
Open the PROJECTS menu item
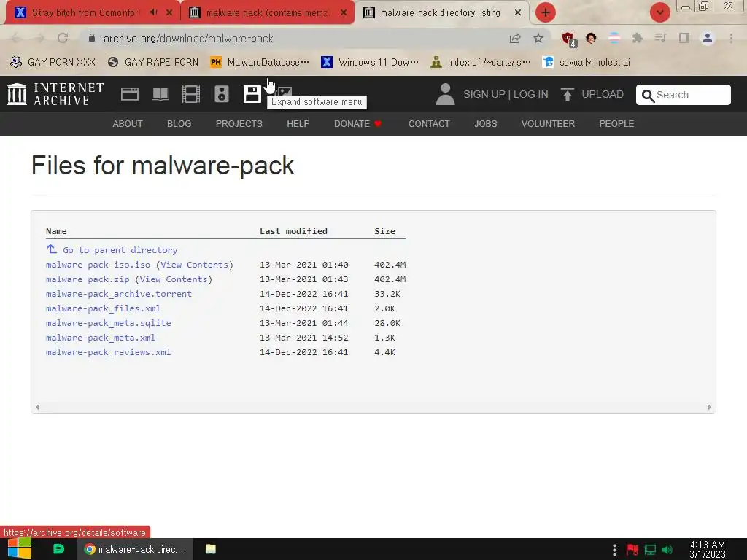point(239,124)
